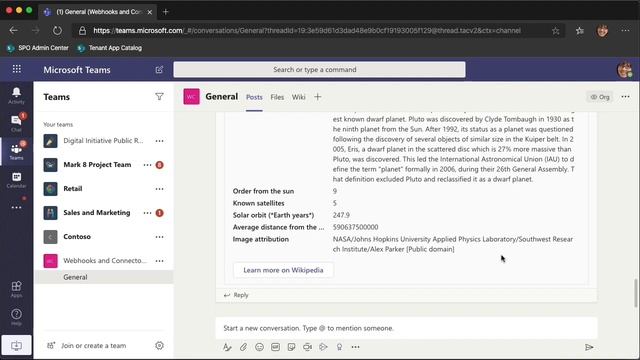Open manage teams settings gear

tap(159, 345)
